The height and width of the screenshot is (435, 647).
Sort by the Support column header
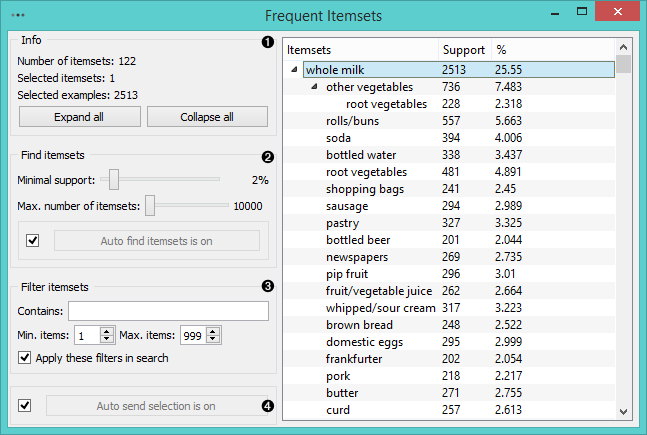pos(464,50)
